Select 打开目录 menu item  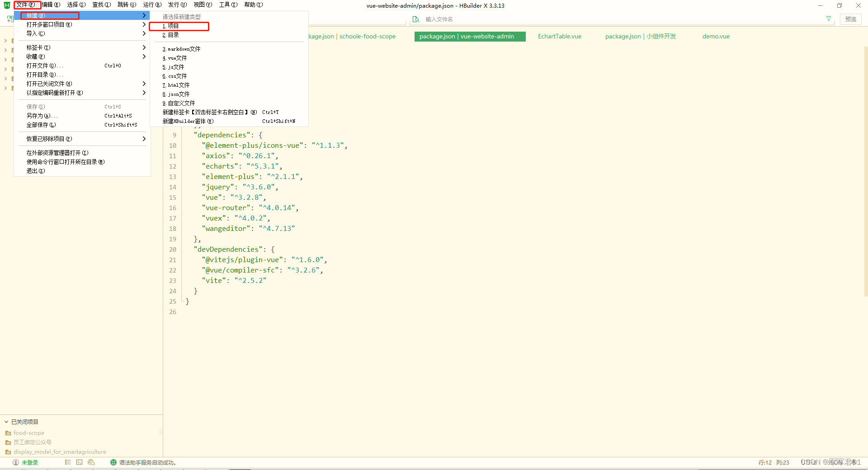82,75
